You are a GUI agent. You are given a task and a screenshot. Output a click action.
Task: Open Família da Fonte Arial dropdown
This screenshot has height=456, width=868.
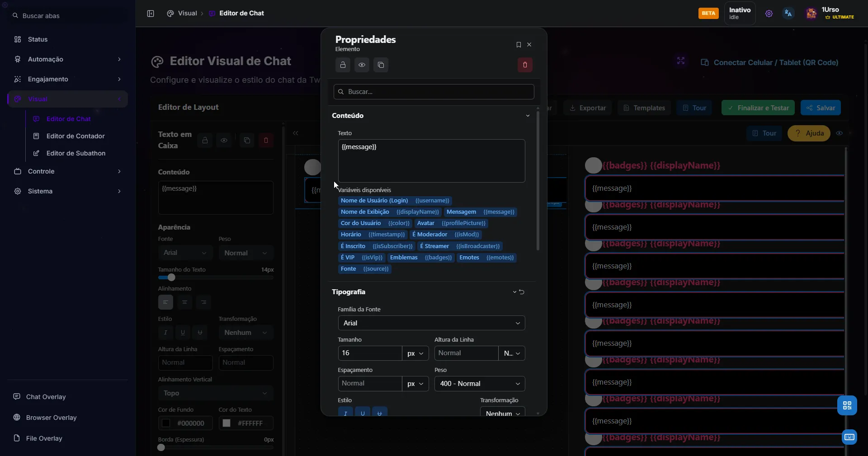click(x=431, y=323)
